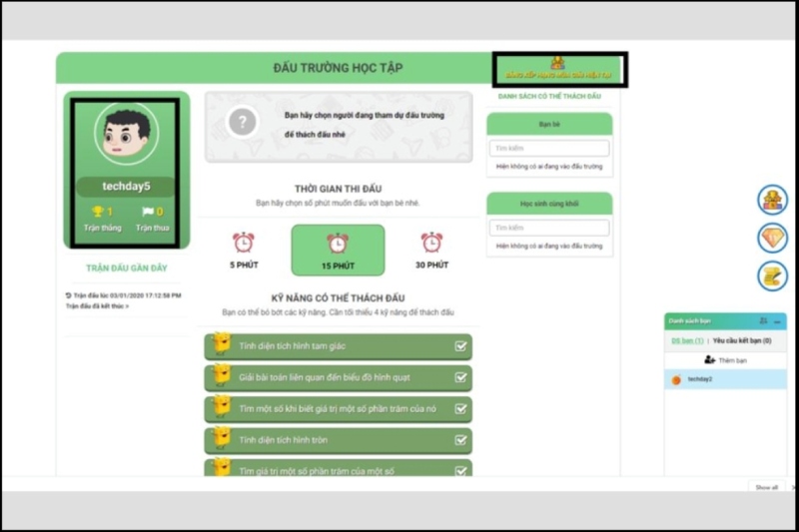799x532 pixels.
Task: Click the question mark opponent placeholder
Action: click(x=243, y=122)
